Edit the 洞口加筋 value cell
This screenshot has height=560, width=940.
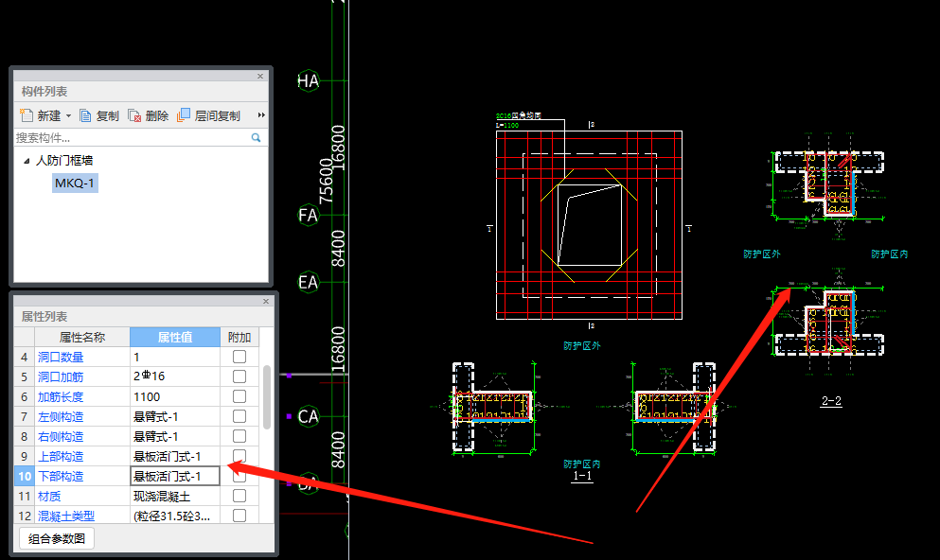(175, 376)
